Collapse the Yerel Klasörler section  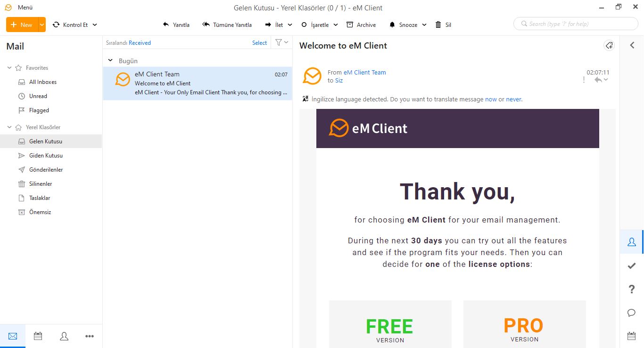(9, 127)
